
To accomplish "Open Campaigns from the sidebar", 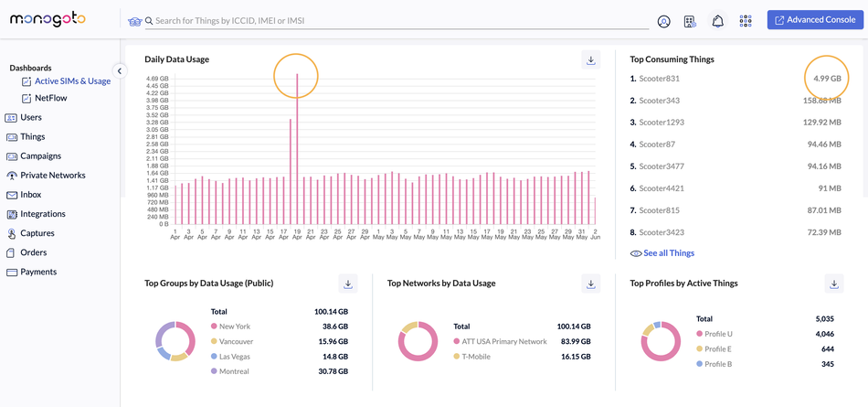I will 40,156.
